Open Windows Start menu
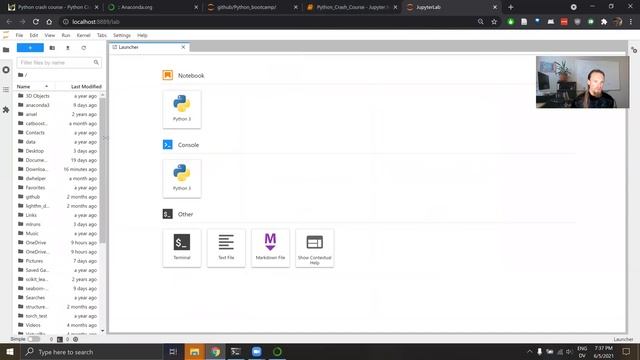 pyautogui.click(x=10, y=352)
